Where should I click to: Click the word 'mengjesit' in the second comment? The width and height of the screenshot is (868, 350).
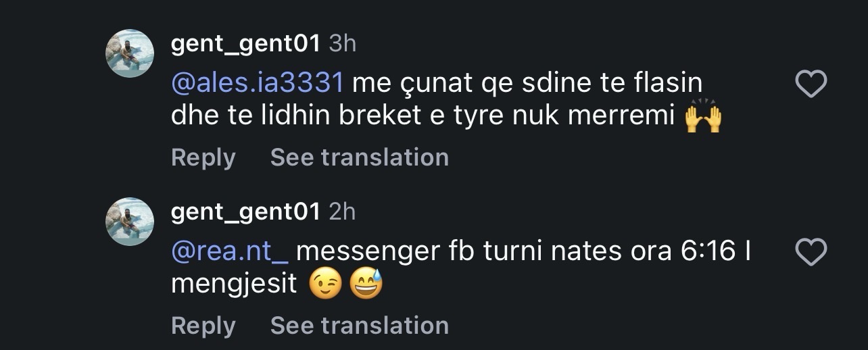point(234,285)
